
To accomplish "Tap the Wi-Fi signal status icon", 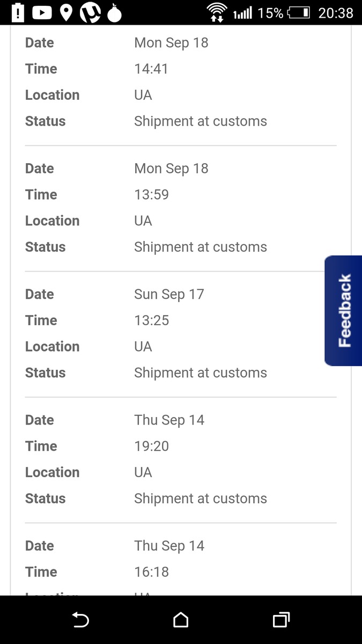I will [217, 12].
